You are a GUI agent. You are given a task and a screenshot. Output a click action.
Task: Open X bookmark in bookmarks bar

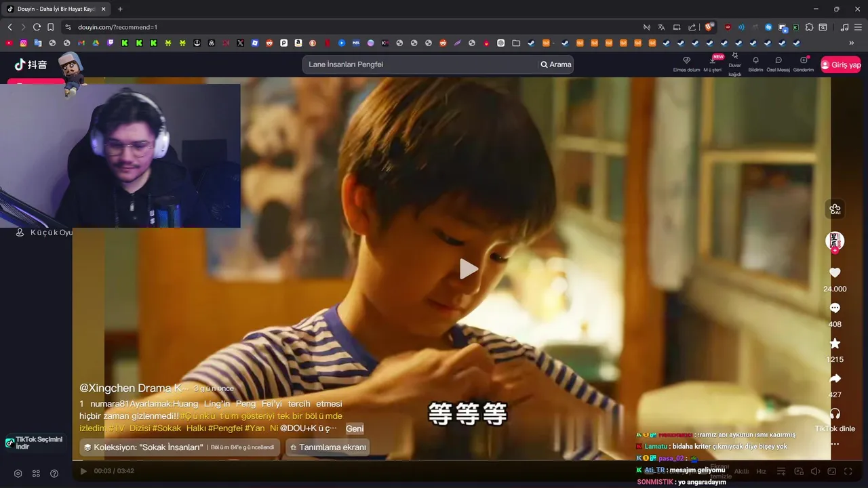click(x=240, y=43)
